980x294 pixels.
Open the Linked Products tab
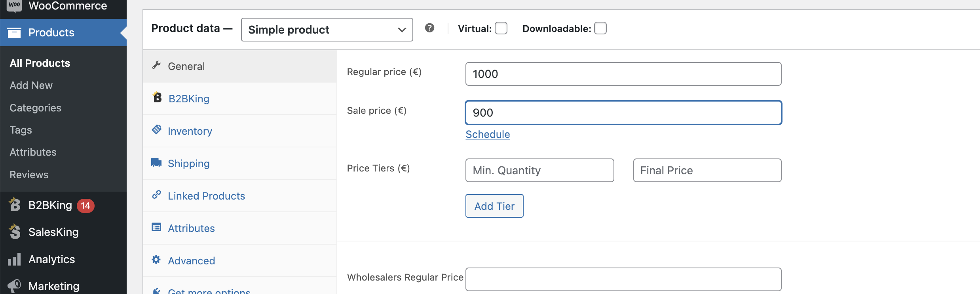[240, 196]
